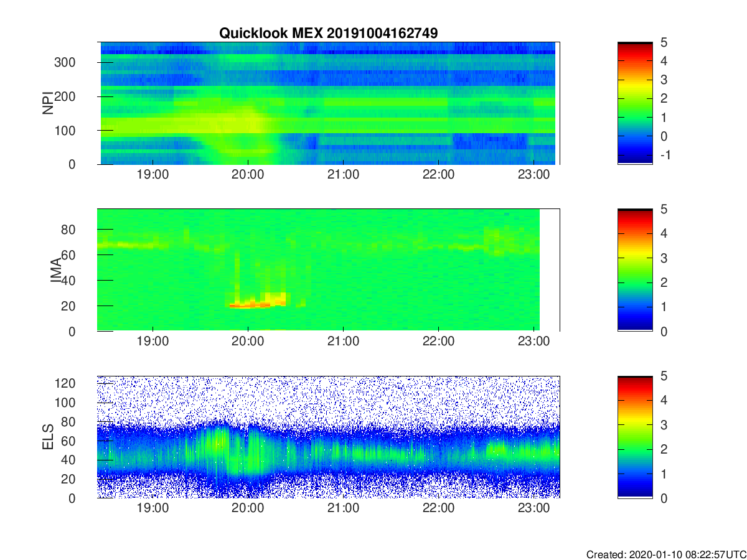This screenshot has height=560, width=747.
Task: Click the 19:00 tick label below IMA plot
Action: (153, 342)
